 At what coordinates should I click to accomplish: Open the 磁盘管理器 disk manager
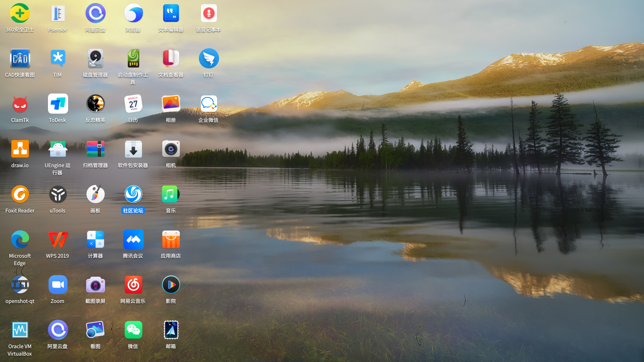click(x=95, y=58)
